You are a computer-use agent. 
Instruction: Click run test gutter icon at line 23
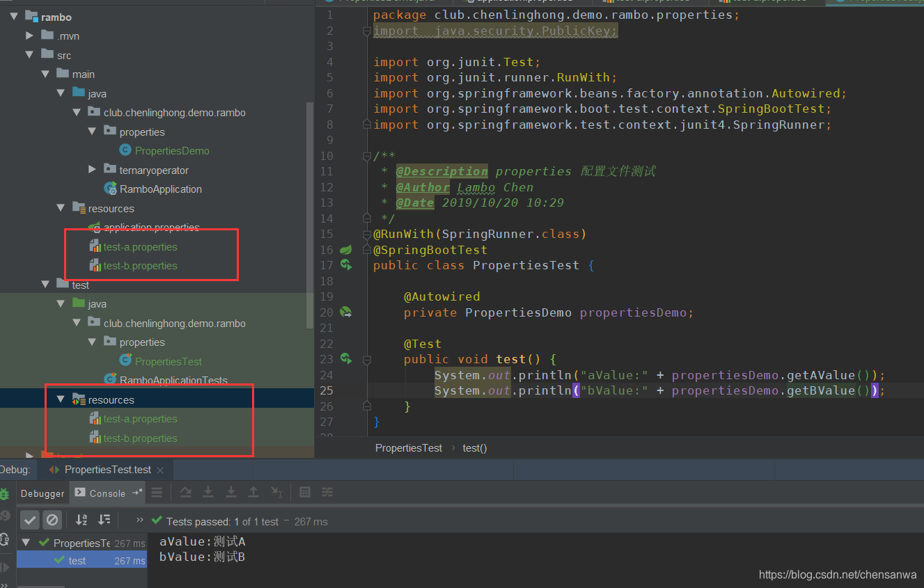pyautogui.click(x=345, y=359)
